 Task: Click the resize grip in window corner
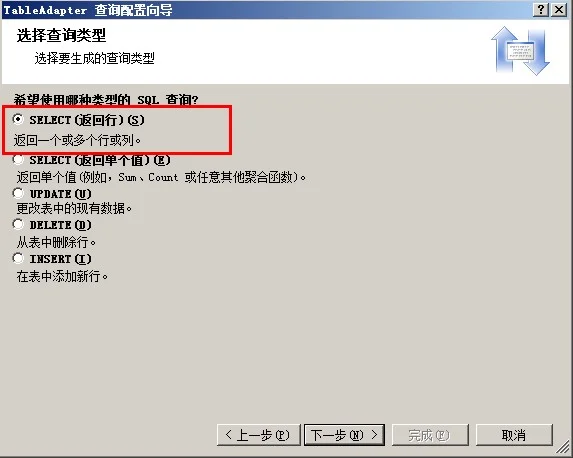coord(563,448)
